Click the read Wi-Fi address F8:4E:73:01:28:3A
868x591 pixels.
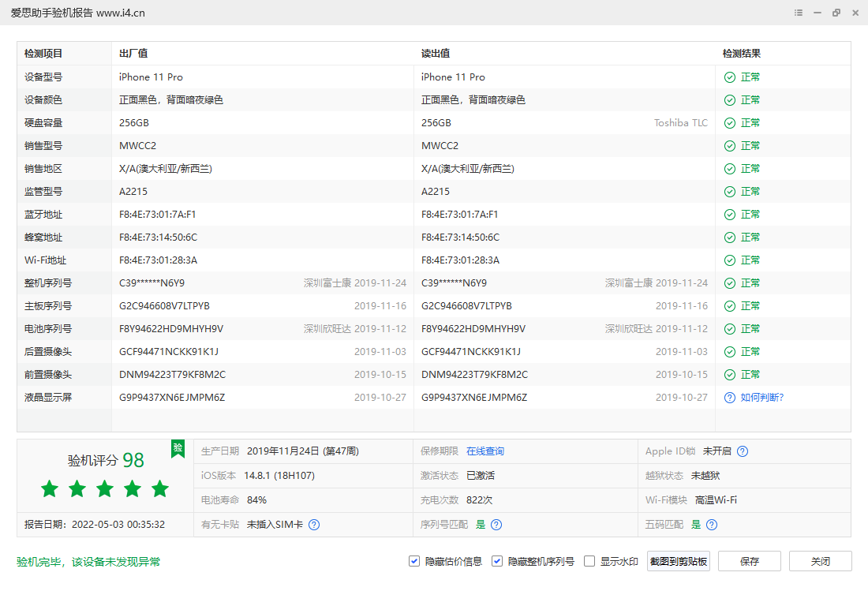pos(461,260)
